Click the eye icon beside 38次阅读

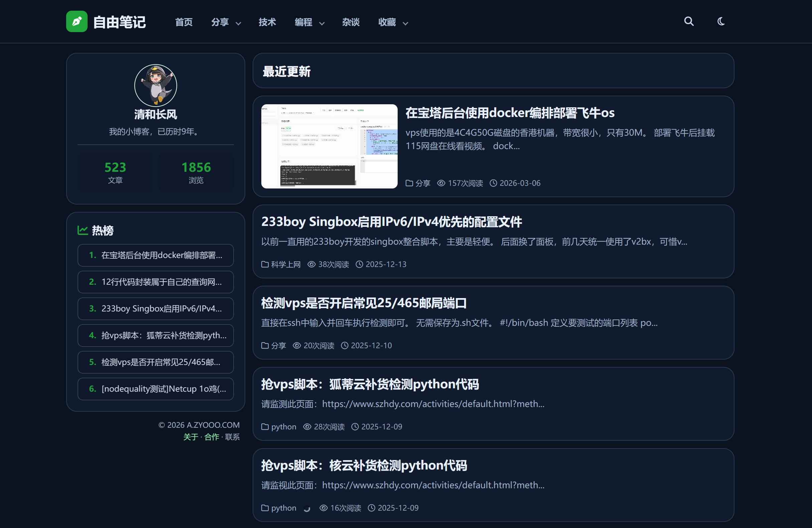[x=311, y=264]
